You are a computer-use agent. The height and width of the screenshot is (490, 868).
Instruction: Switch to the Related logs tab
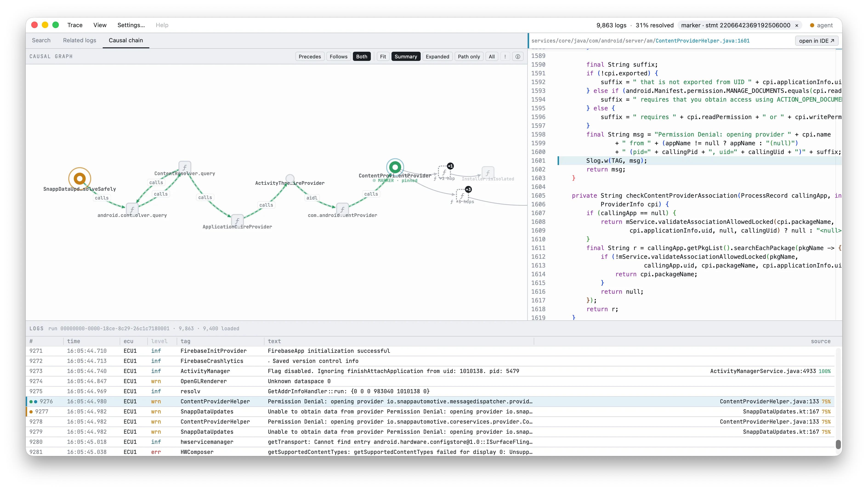coord(79,40)
